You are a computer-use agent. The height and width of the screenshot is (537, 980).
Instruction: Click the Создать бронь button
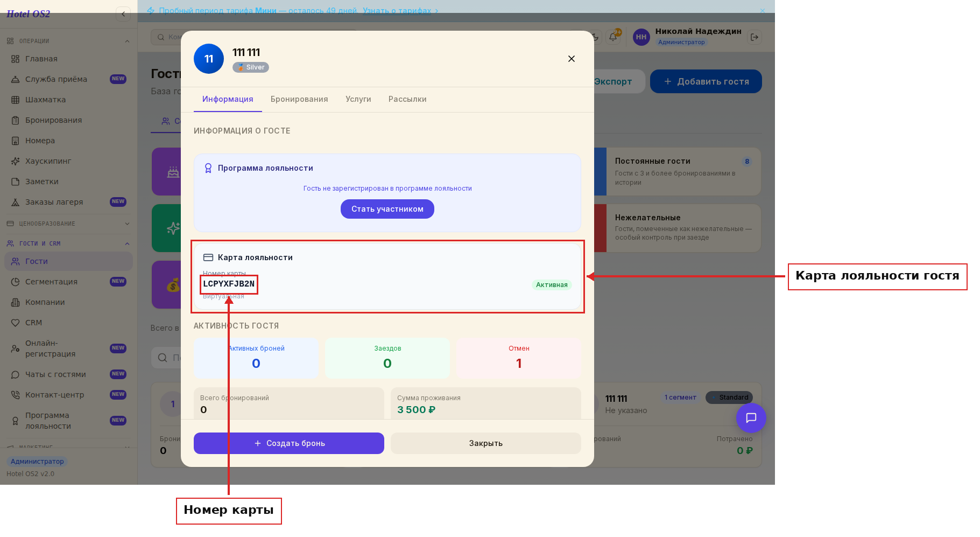(289, 443)
